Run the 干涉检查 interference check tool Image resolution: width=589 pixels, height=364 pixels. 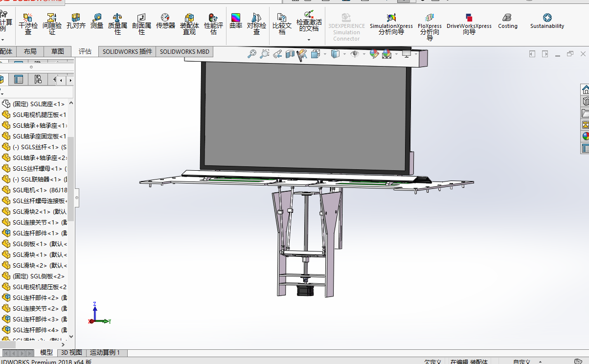pyautogui.click(x=28, y=24)
